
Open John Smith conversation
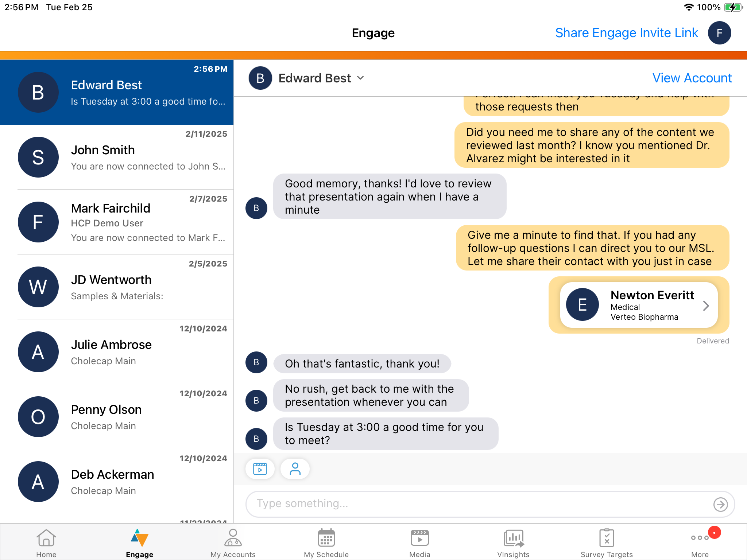pos(117,157)
